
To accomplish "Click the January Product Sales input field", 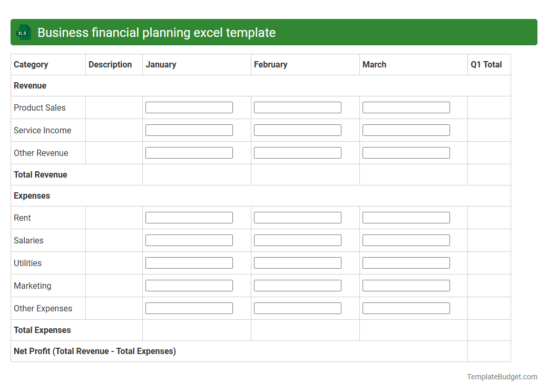I will point(189,107).
